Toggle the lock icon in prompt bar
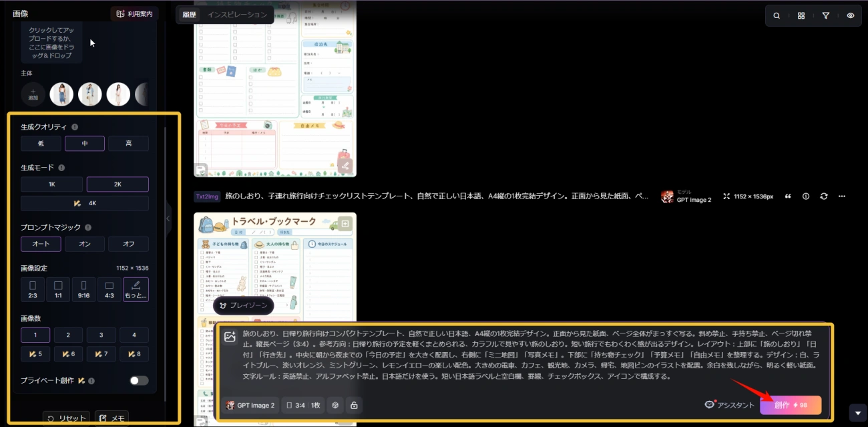 tap(354, 405)
